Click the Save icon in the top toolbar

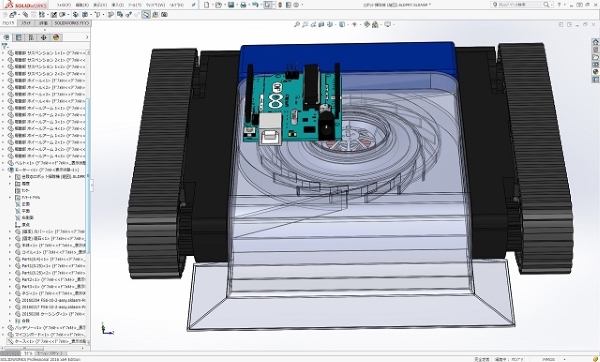[x=231, y=5]
